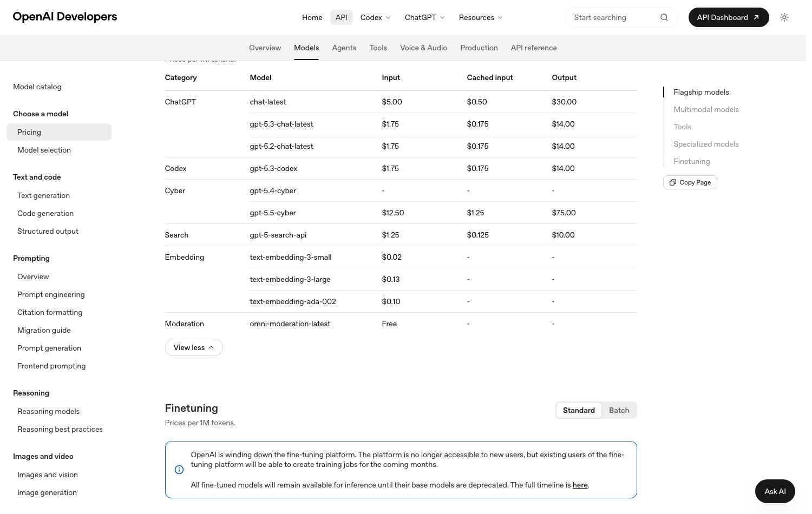
Task: Select the API nav item
Action: point(342,17)
